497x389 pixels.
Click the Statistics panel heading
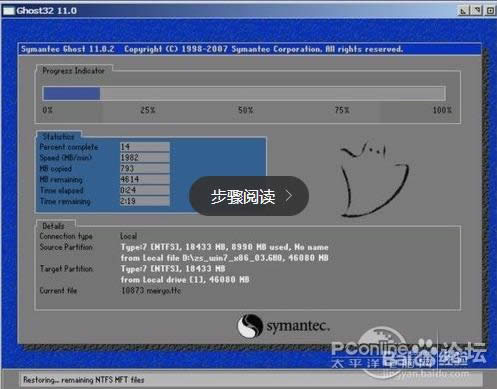(x=58, y=137)
